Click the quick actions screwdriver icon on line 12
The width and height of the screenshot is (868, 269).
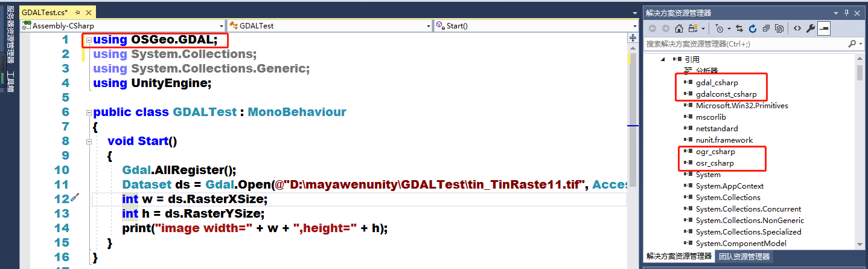click(x=75, y=198)
